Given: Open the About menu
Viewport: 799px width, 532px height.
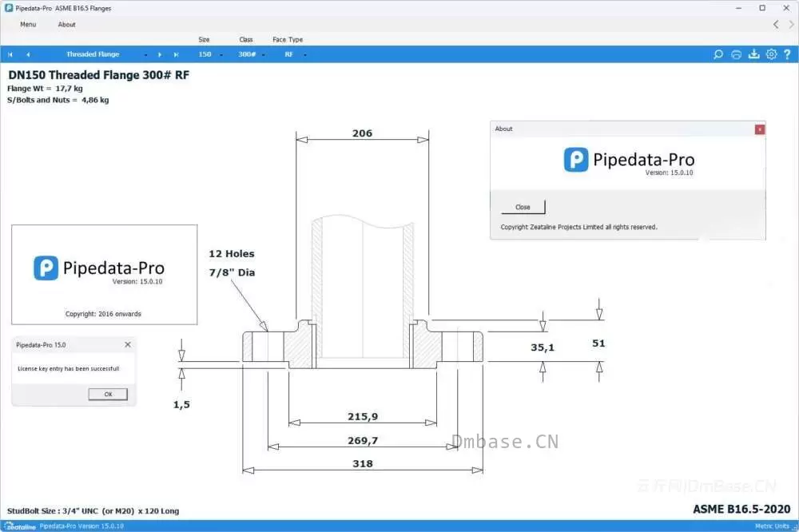Looking at the screenshot, I should point(66,25).
